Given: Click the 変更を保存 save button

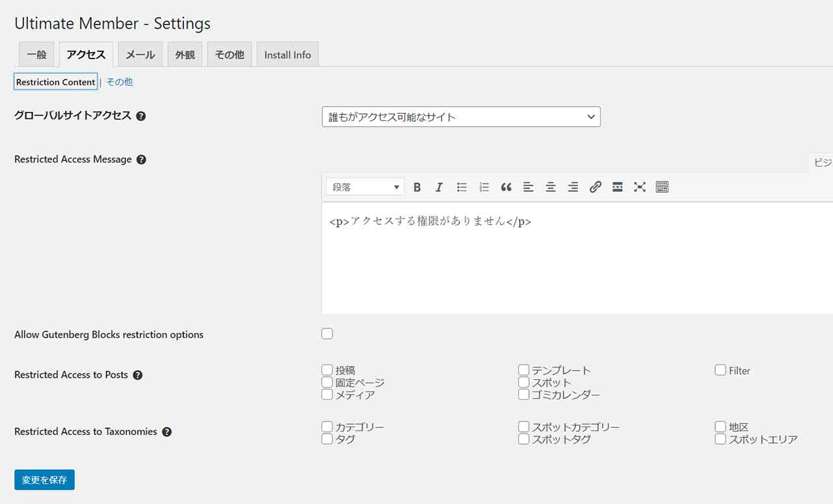Looking at the screenshot, I should tap(44, 480).
